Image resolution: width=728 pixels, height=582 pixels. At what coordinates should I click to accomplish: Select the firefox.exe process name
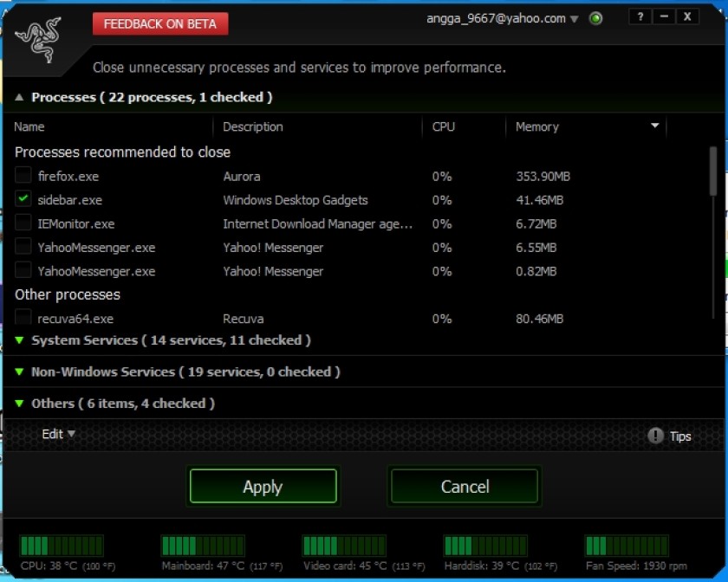click(x=68, y=177)
